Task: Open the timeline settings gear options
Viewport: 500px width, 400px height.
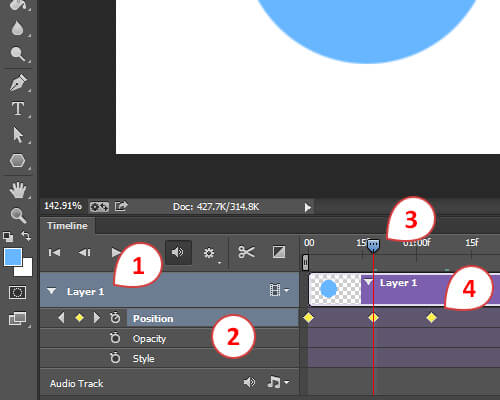Action: point(209,253)
